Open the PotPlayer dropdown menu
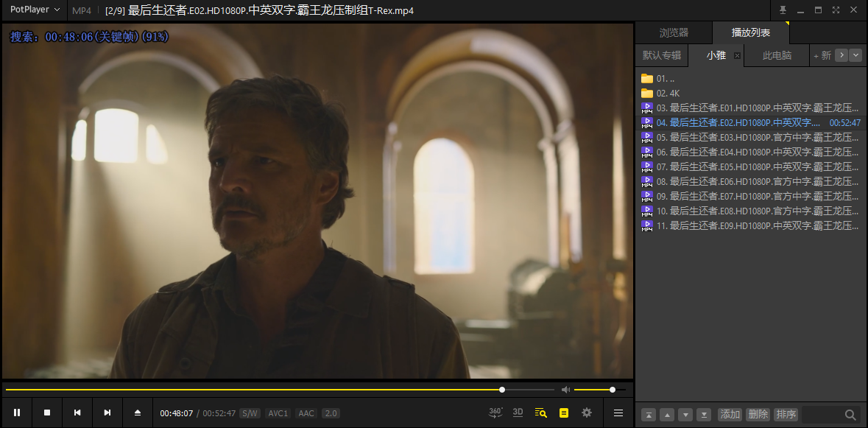868x428 pixels. 35,10
